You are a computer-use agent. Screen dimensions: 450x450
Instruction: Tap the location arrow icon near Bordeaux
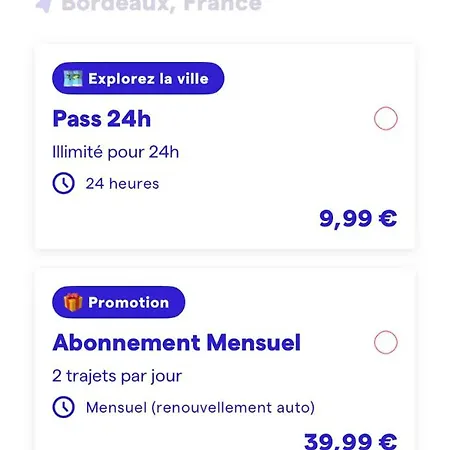point(45,5)
